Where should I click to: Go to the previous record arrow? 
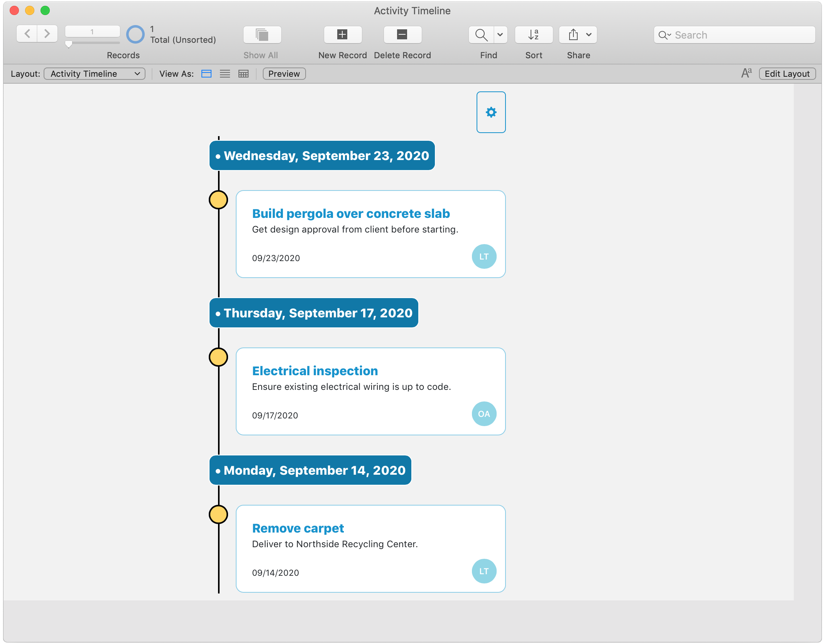27,34
